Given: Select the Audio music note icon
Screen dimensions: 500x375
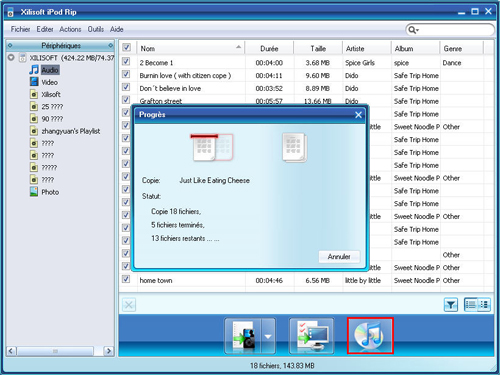Looking at the screenshot, I should (34, 70).
